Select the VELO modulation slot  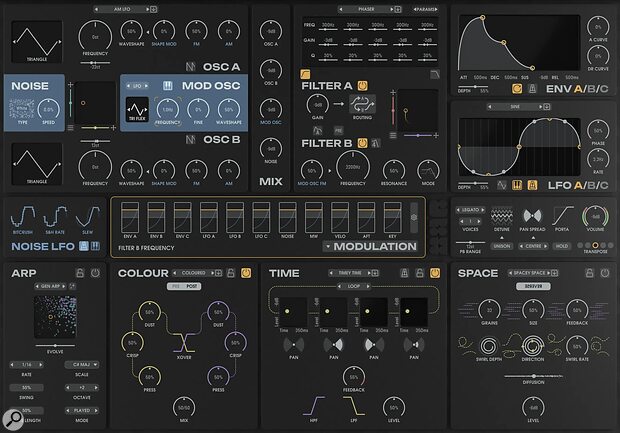340,217
